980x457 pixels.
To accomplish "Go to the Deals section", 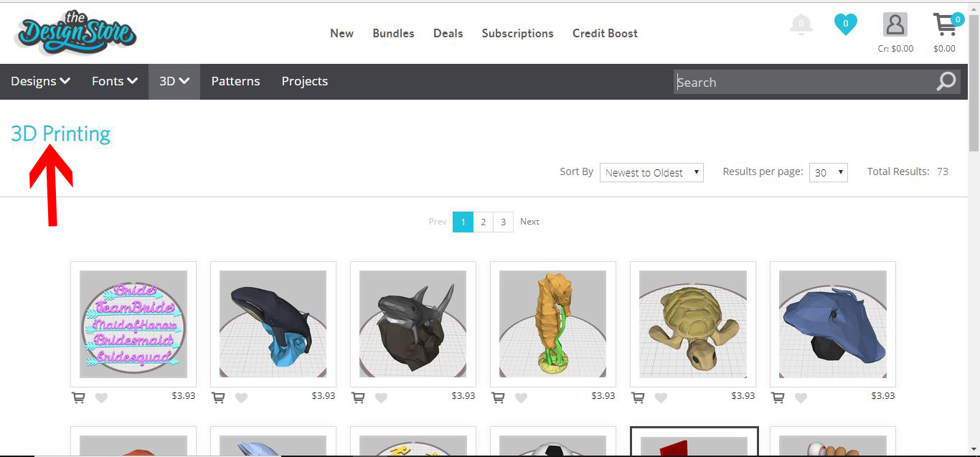I will (x=448, y=33).
